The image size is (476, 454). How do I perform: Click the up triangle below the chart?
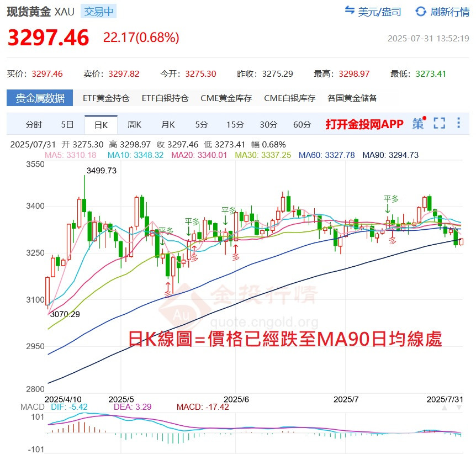[445, 408]
